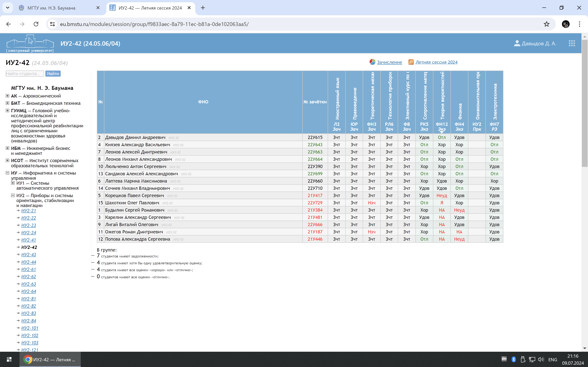Click the electronic university logo
This screenshot has width=588, height=367.
[30, 43]
